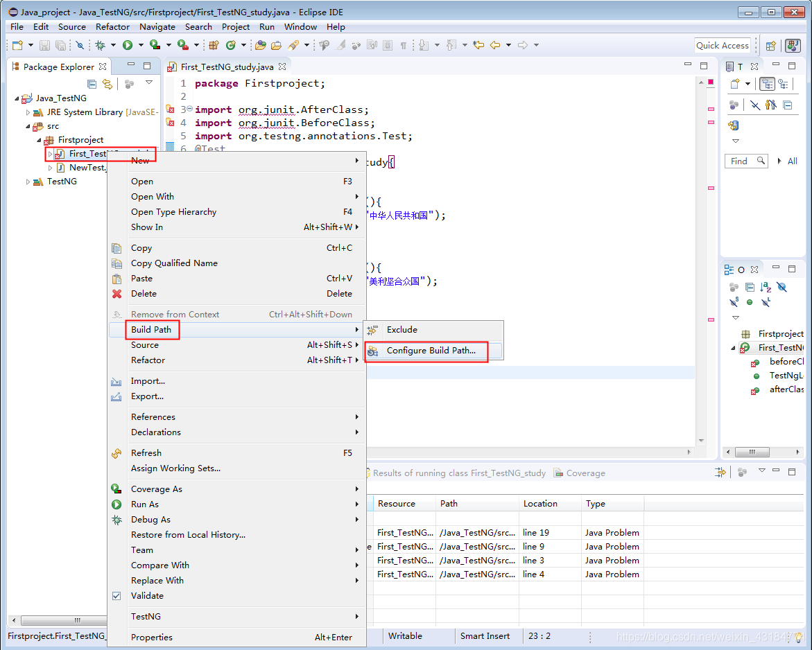Click the Skip All Breakpoints icon
This screenshot has height=650, width=812.
(80, 46)
